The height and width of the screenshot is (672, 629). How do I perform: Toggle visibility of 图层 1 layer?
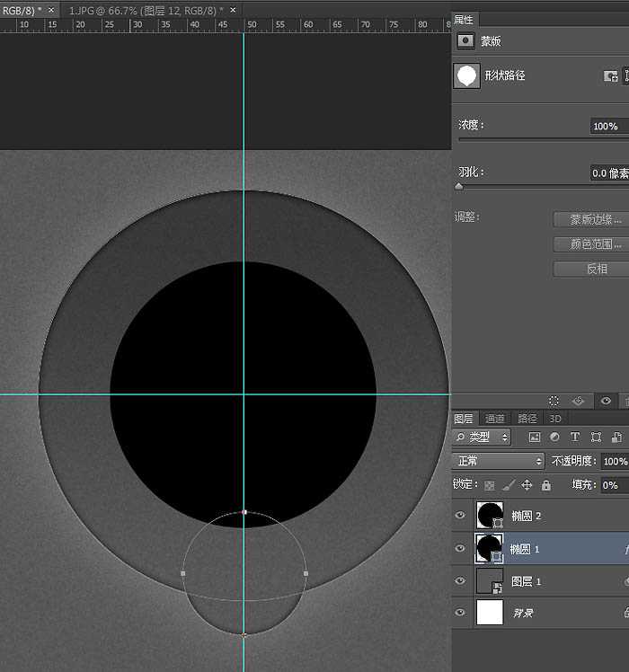pos(460,581)
